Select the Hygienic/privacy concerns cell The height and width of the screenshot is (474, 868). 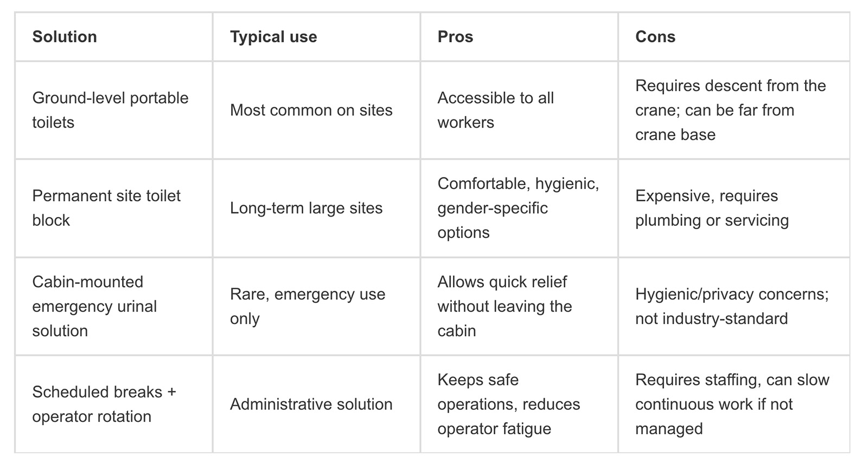pyautogui.click(x=731, y=306)
